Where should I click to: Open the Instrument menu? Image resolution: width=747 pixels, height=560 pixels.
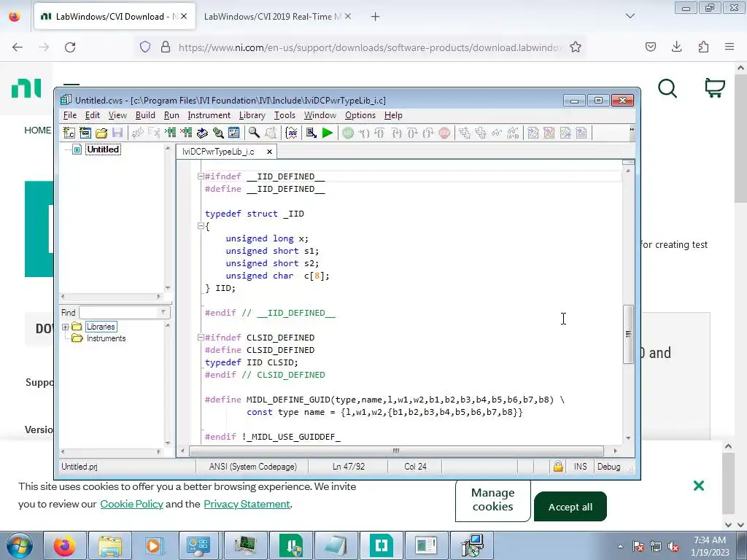(209, 115)
